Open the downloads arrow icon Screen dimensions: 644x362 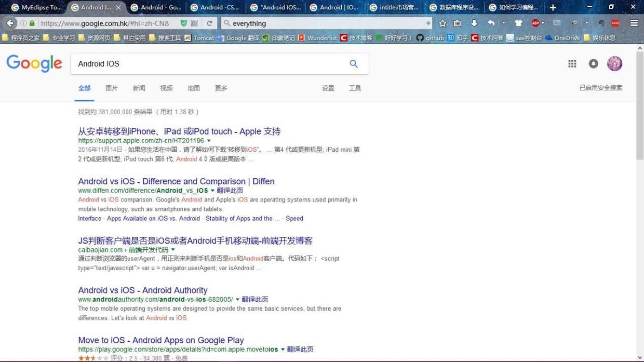click(474, 23)
